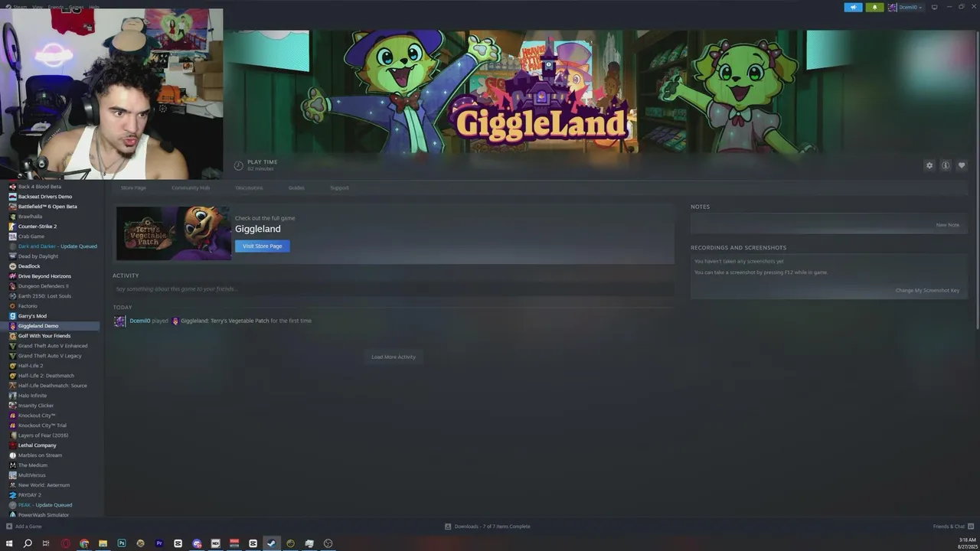Open OBS Studio from taskbar
This screenshot has width=980, height=551.
(x=328, y=543)
